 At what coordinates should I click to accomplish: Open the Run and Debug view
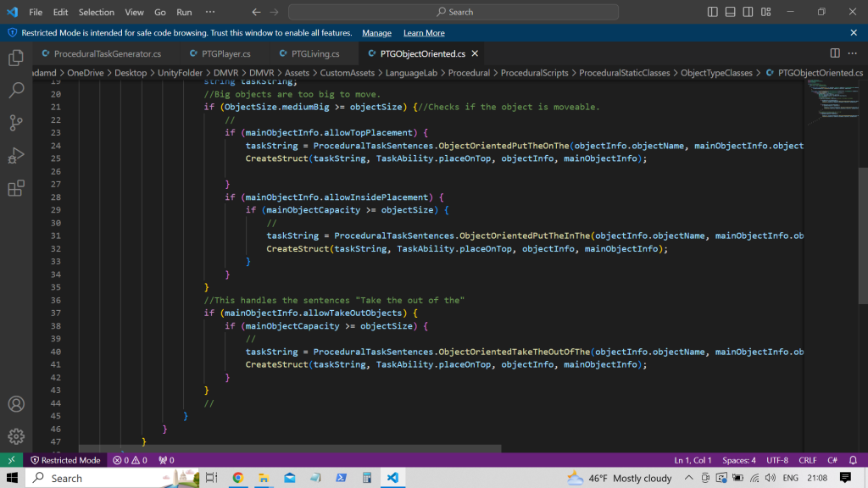click(x=16, y=155)
